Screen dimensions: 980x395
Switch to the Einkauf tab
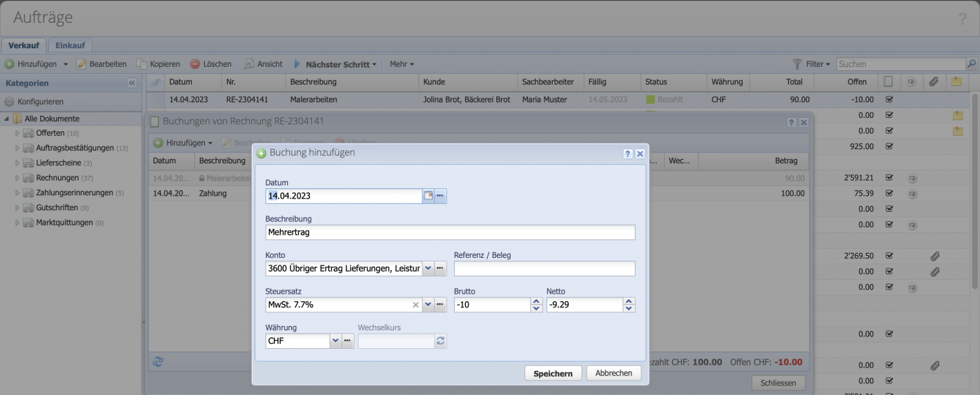coord(70,45)
